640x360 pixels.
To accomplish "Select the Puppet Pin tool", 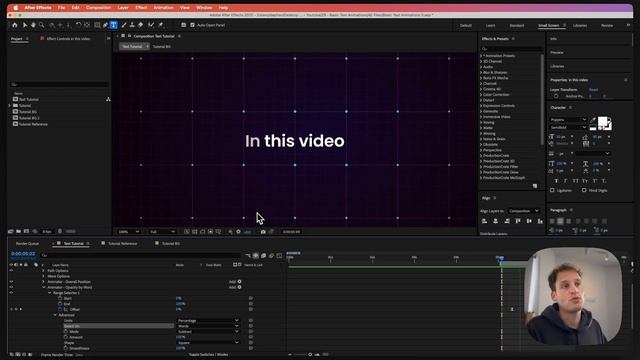I will [x=161, y=25].
